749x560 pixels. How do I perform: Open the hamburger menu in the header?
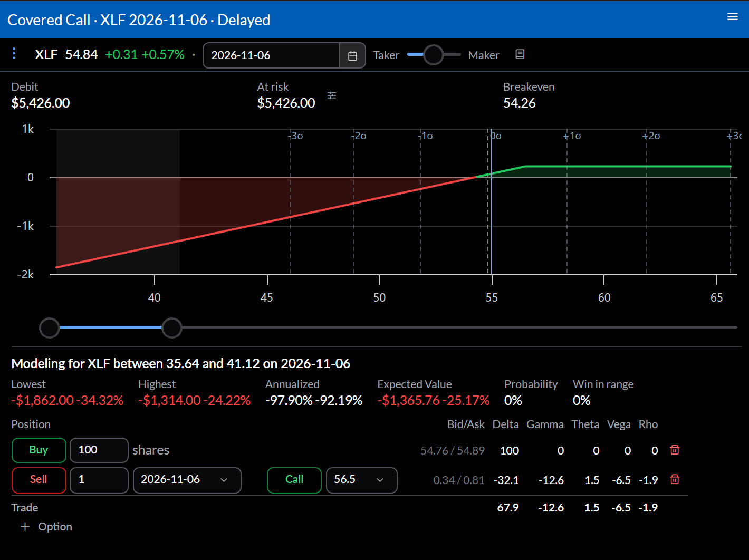733,16
